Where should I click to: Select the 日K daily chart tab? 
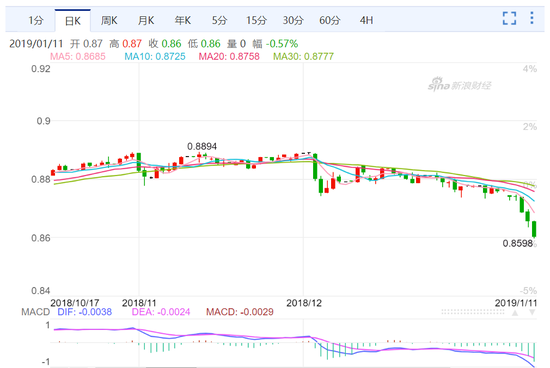(x=73, y=21)
